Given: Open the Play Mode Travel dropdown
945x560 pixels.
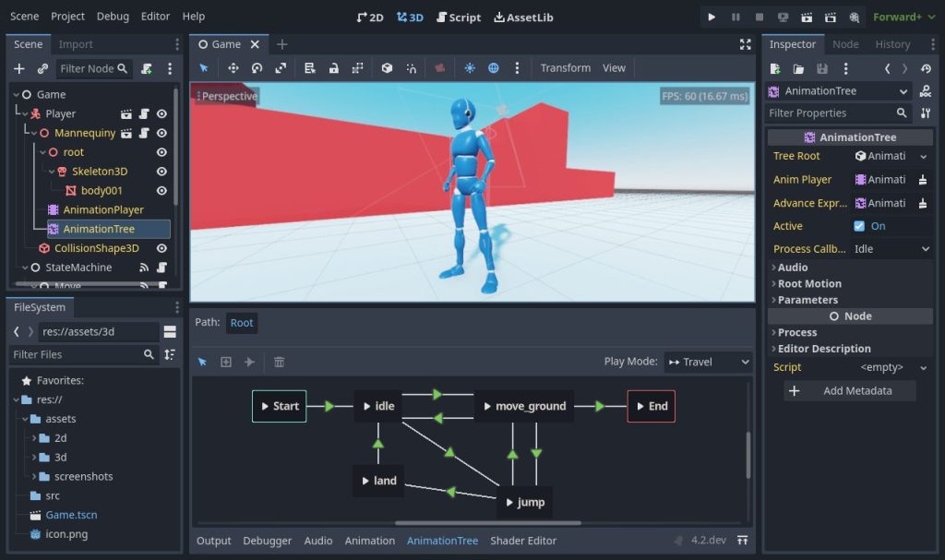Looking at the screenshot, I should coord(708,362).
